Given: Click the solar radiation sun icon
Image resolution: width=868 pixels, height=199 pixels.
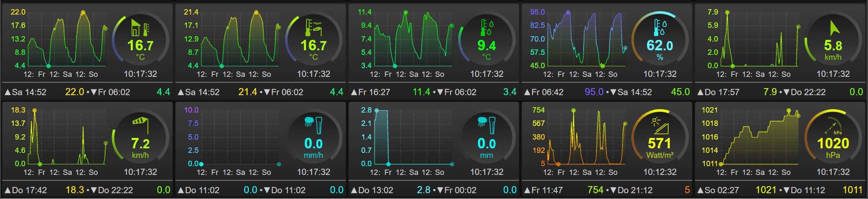Looking at the screenshot, I should tap(660, 125).
